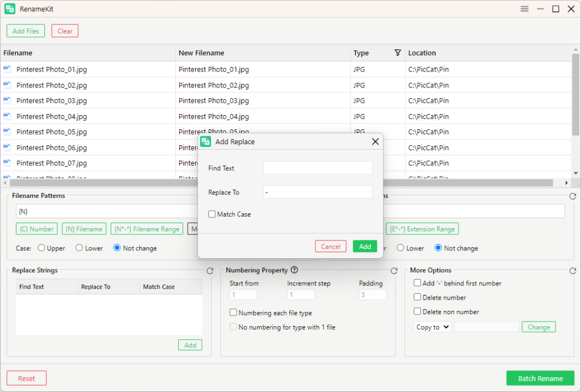Click vertical scrollbar down arrow
This screenshot has width=581, height=392.
point(575,173)
